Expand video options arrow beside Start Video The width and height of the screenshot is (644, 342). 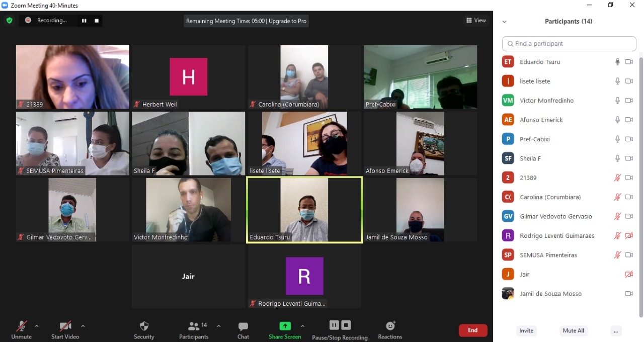(83, 326)
